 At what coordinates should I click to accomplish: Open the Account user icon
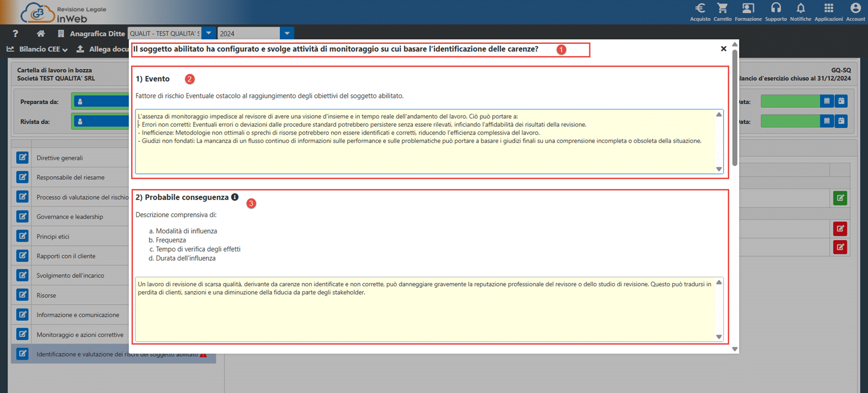coord(855,8)
